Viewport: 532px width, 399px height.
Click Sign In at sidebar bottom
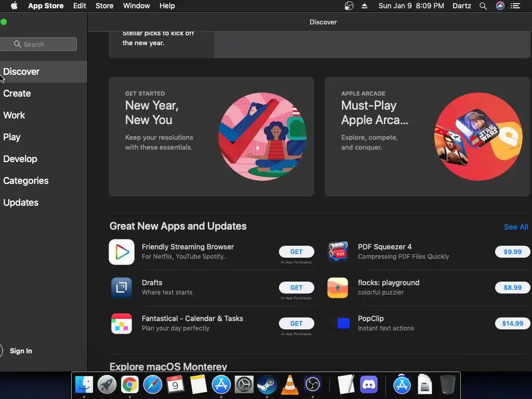click(x=21, y=351)
